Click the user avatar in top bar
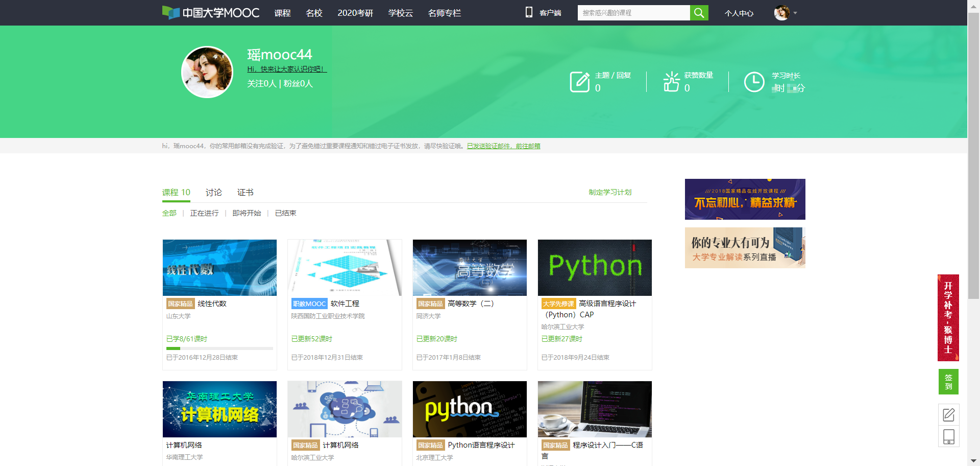Screen dimensions: 980x466 (781, 13)
